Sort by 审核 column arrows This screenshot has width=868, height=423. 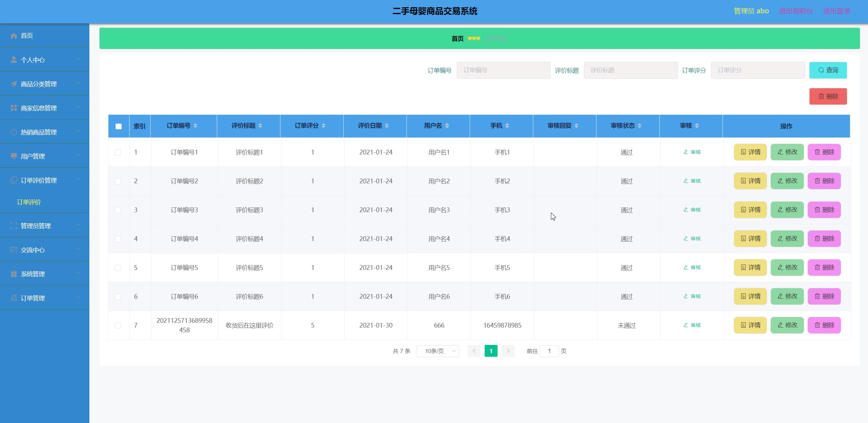click(697, 126)
